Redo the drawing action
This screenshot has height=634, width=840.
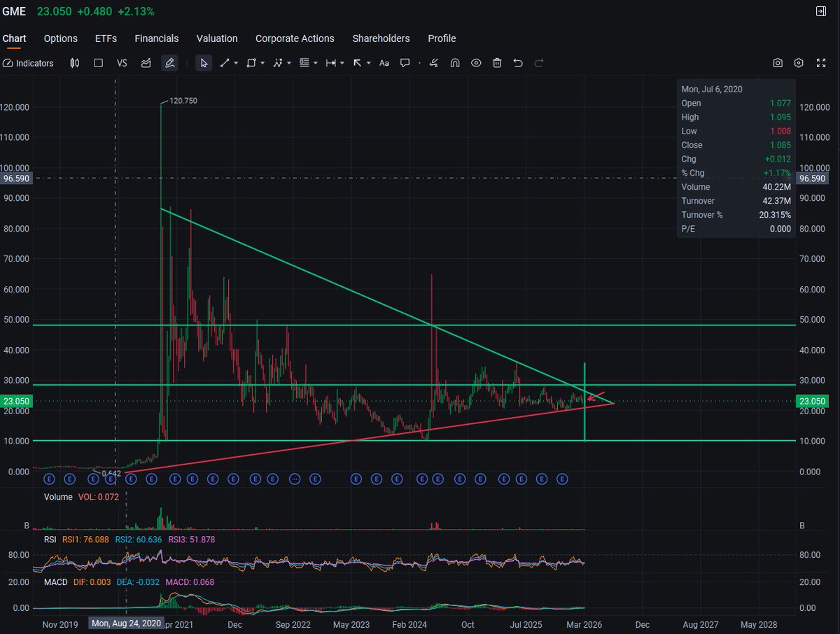pos(539,63)
